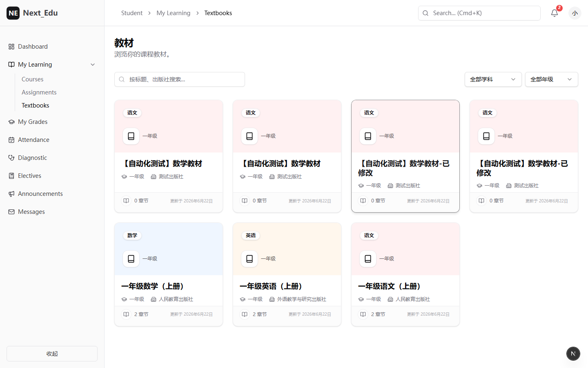Viewport: 588px width, 368px height.
Task: Click the publisher icon beside 人民教育出版社 on 一年级数学 card
Action: tap(154, 299)
